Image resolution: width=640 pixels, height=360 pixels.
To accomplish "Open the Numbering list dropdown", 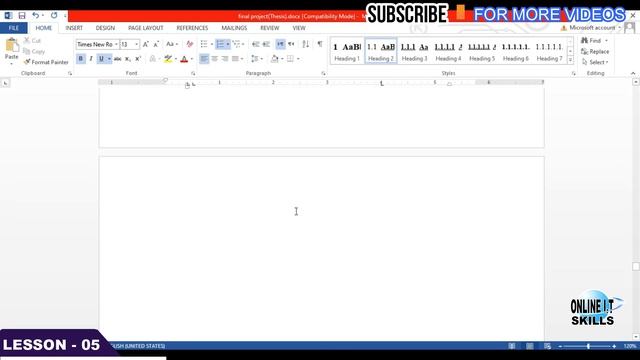I will pyautogui.click(x=228, y=44).
